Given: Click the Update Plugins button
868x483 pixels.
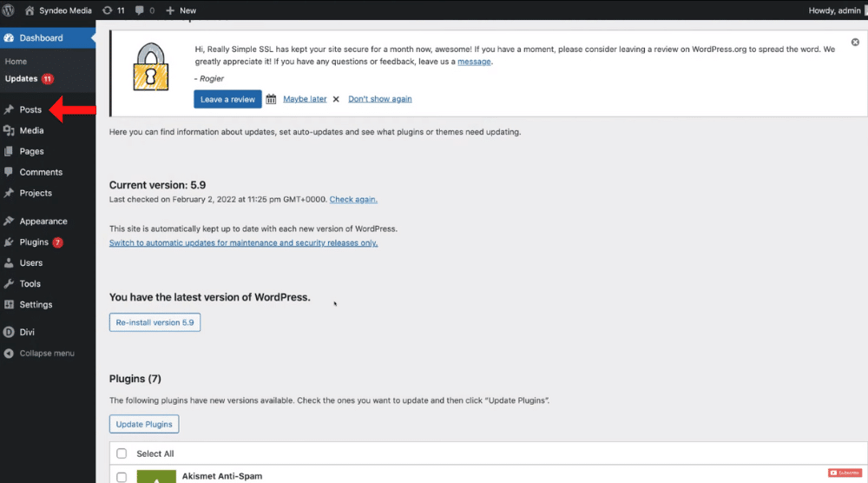Looking at the screenshot, I should click(144, 424).
